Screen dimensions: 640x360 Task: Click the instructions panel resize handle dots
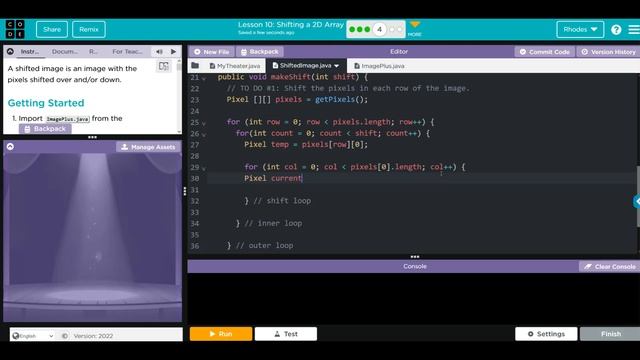(x=92, y=137)
